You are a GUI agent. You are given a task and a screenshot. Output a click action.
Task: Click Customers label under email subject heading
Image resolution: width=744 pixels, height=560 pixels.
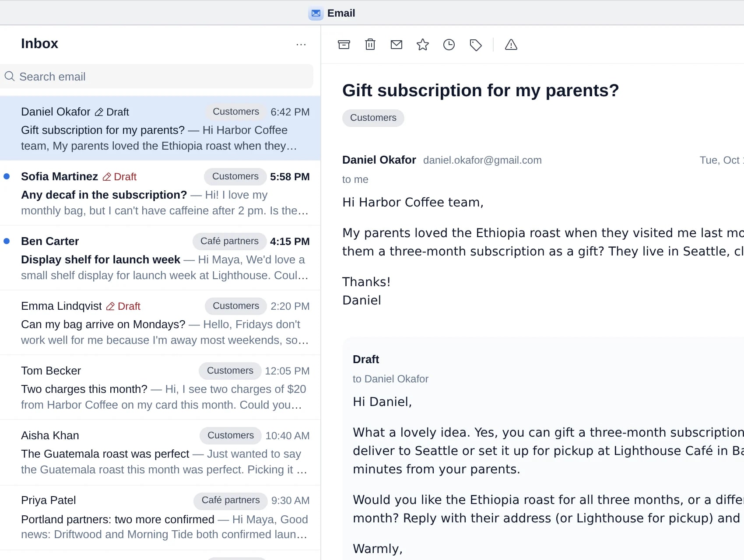[x=373, y=118]
